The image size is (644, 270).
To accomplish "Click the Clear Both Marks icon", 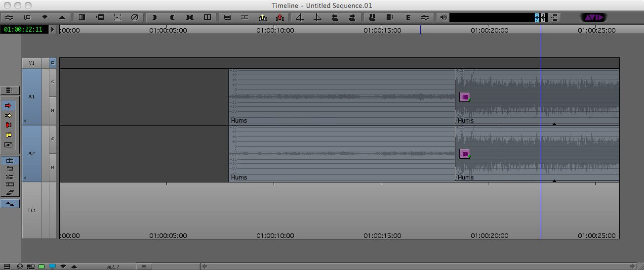I will coord(207,17).
